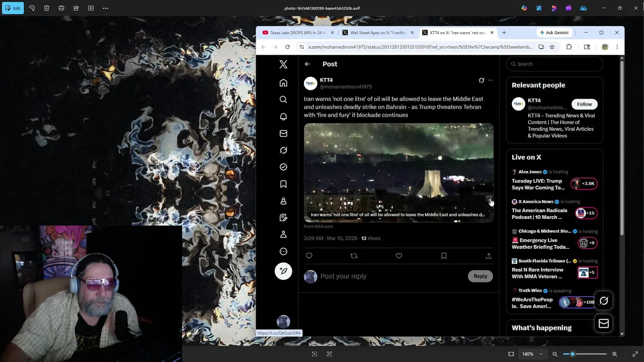This screenshot has height=362, width=644.
Task: Open the Chrome three-dot menu
Action: [617, 47]
